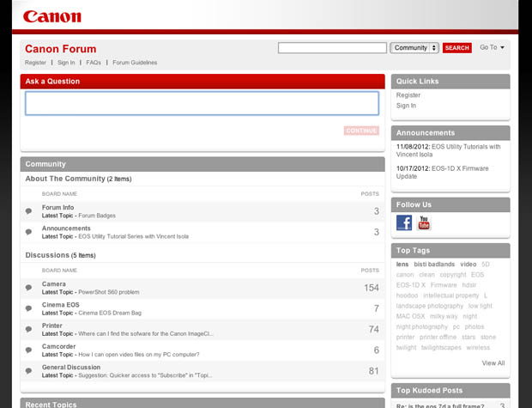Click the Camera board post count 154

(372, 288)
